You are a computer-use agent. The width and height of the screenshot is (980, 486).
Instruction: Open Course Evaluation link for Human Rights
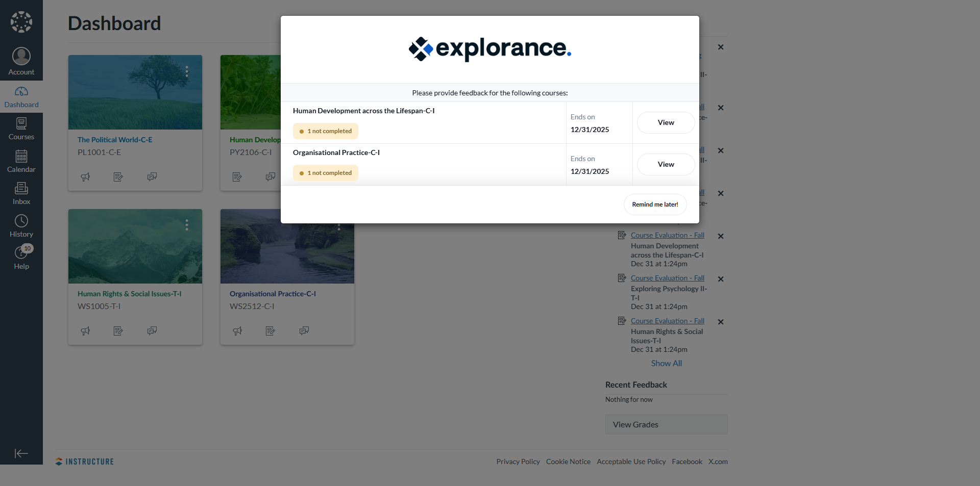668,321
